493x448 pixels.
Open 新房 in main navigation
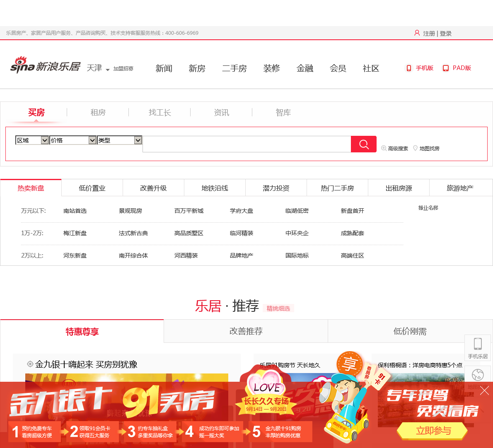point(197,68)
